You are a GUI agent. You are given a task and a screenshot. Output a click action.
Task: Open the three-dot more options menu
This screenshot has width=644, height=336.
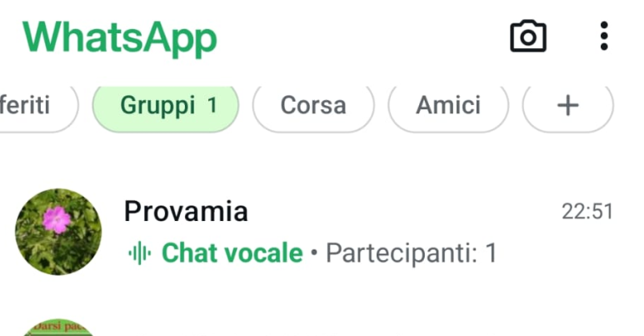point(604,37)
